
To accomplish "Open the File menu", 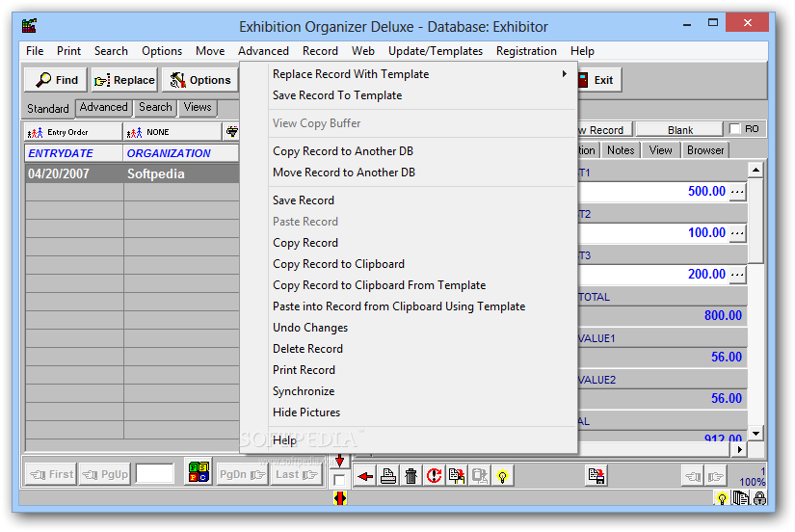I will (x=35, y=51).
